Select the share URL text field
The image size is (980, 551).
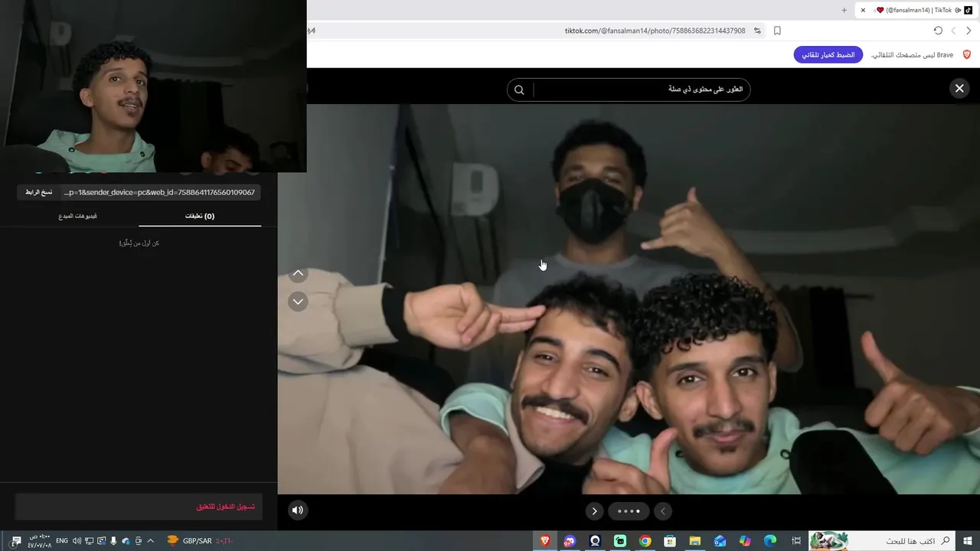pos(159,192)
